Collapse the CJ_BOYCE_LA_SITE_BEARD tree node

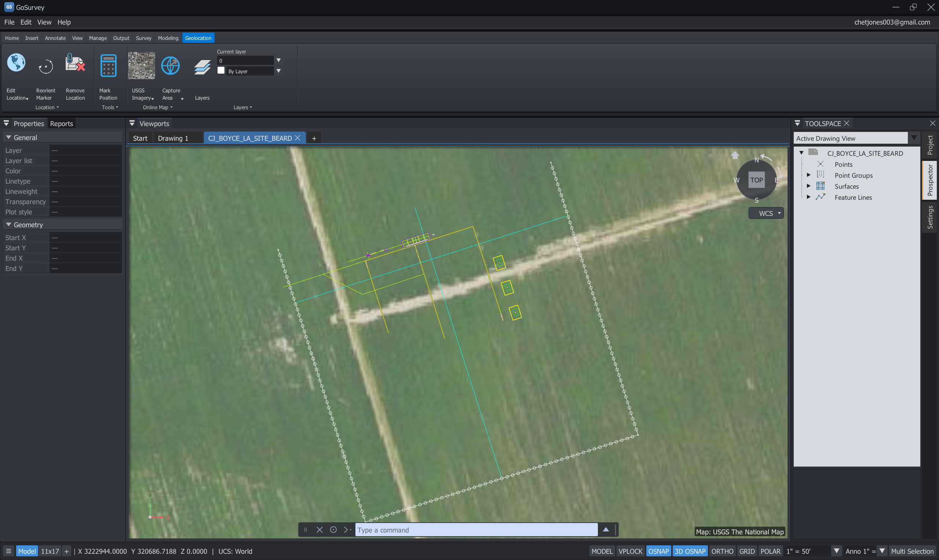coord(801,153)
